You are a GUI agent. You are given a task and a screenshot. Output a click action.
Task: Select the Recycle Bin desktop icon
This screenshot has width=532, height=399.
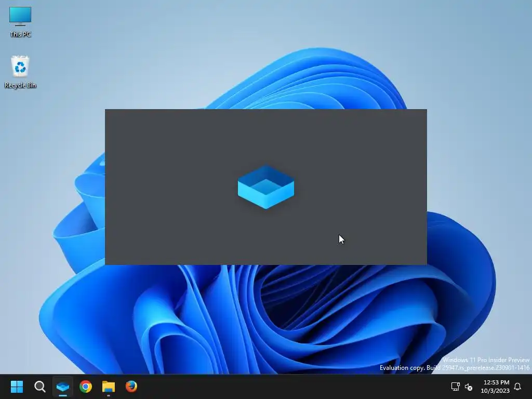[x=20, y=72]
